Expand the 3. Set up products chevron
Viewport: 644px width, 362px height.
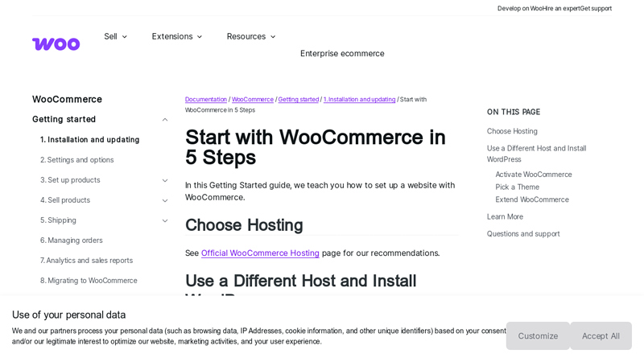tap(165, 180)
